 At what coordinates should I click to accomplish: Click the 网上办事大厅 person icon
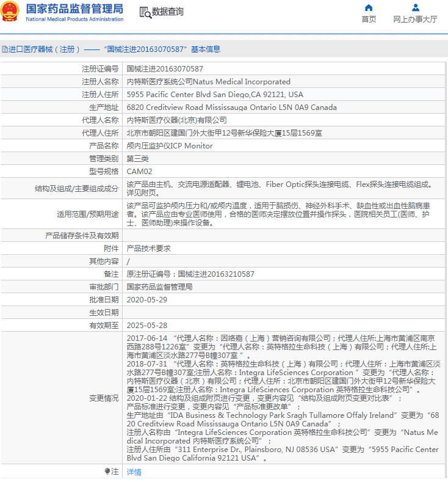(415, 8)
